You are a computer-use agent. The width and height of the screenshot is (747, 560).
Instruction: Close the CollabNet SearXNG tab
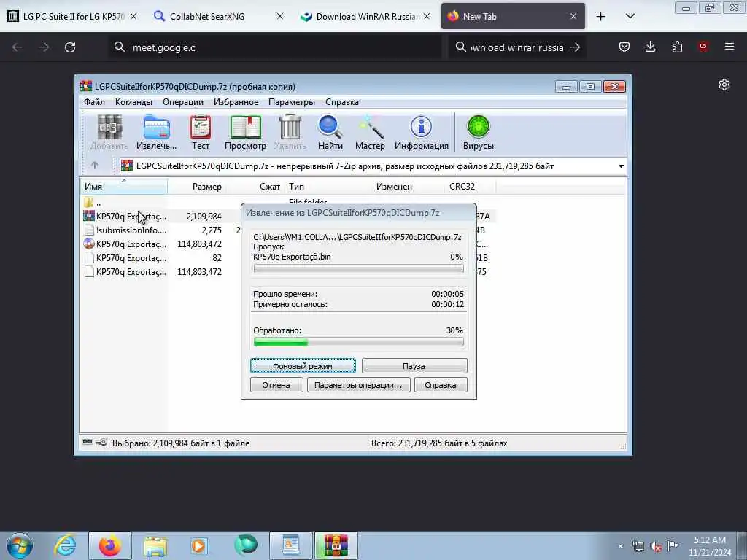280,16
